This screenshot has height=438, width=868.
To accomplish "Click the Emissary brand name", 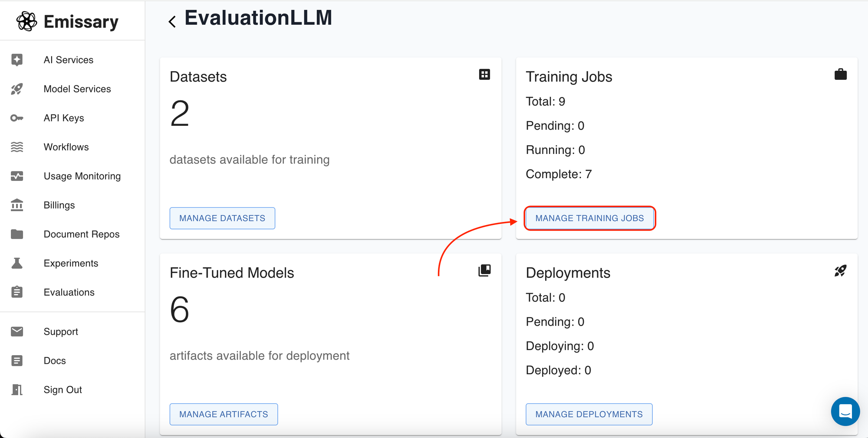I will pyautogui.click(x=81, y=22).
